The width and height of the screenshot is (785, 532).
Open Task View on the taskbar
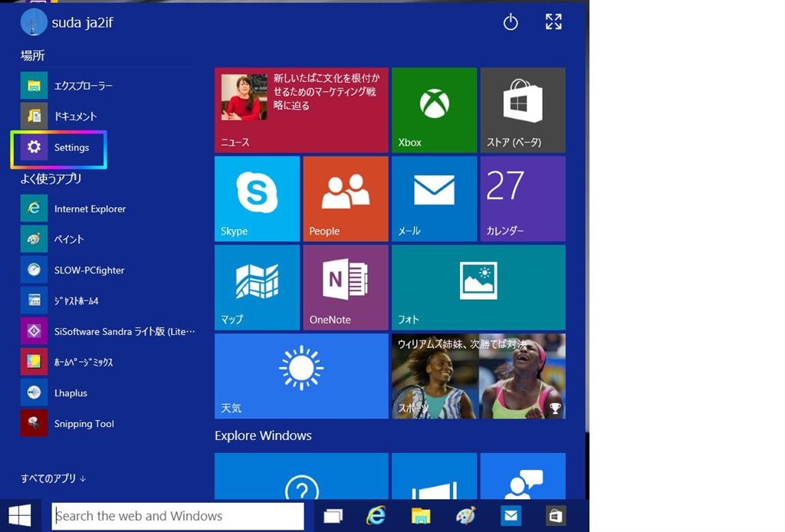tap(333, 515)
